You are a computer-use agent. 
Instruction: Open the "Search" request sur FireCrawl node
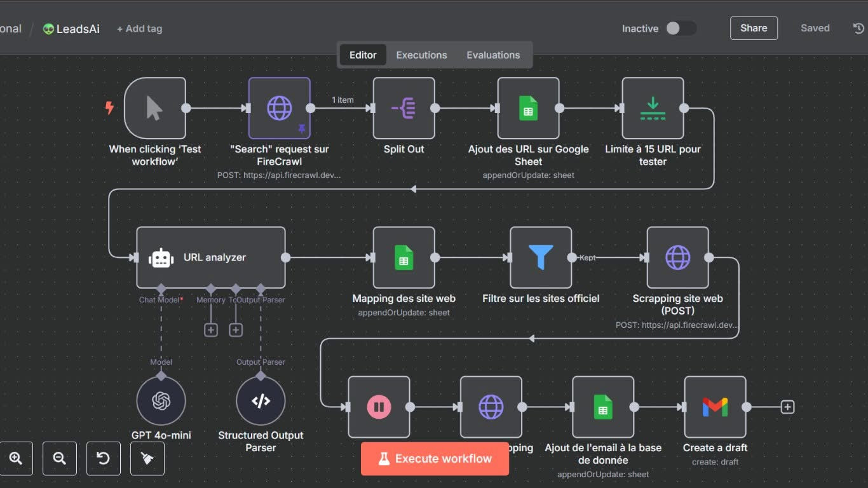(280, 108)
